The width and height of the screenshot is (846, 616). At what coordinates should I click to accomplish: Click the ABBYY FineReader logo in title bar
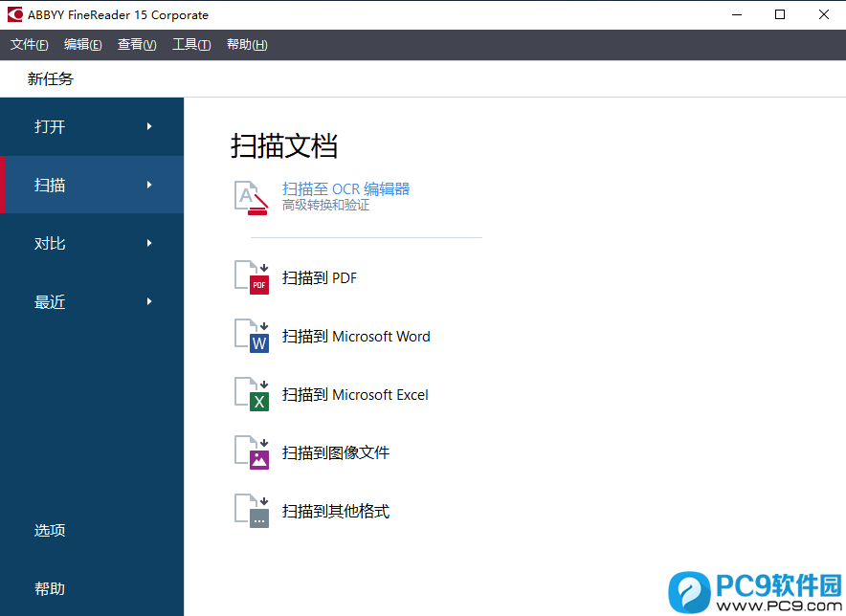click(x=14, y=14)
